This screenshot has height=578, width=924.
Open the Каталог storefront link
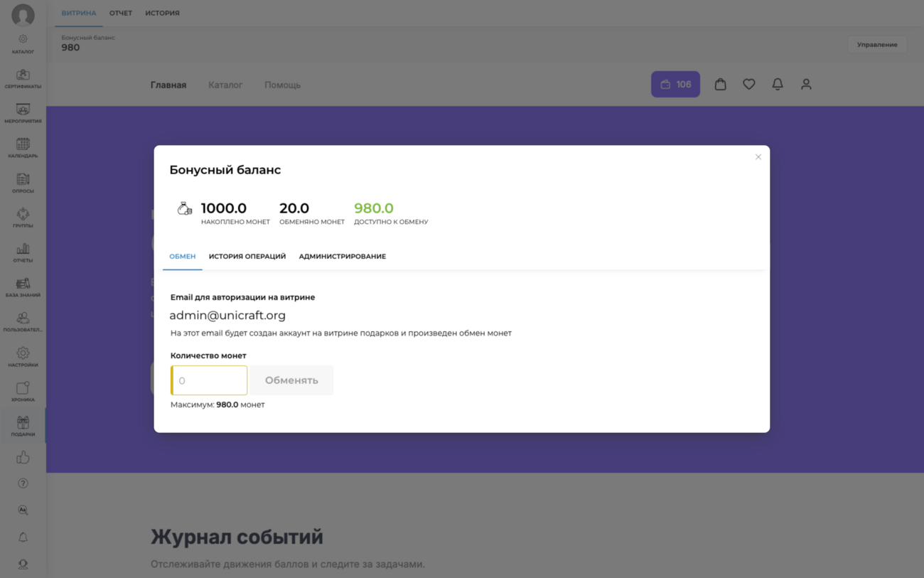pyautogui.click(x=225, y=85)
